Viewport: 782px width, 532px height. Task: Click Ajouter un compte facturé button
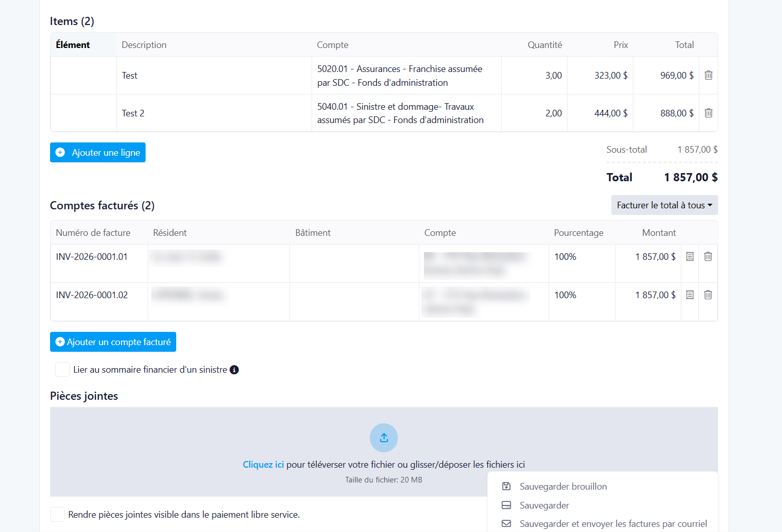113,342
